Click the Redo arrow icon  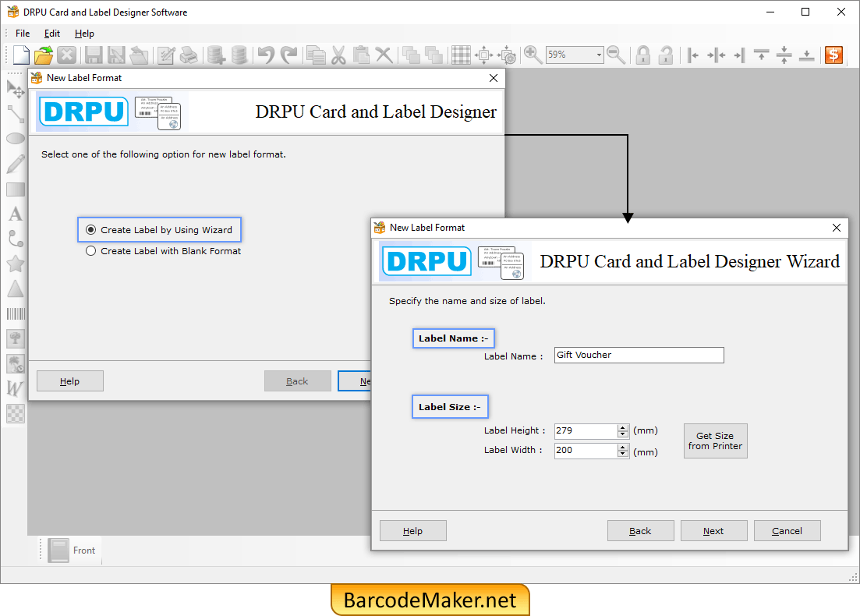coord(288,55)
